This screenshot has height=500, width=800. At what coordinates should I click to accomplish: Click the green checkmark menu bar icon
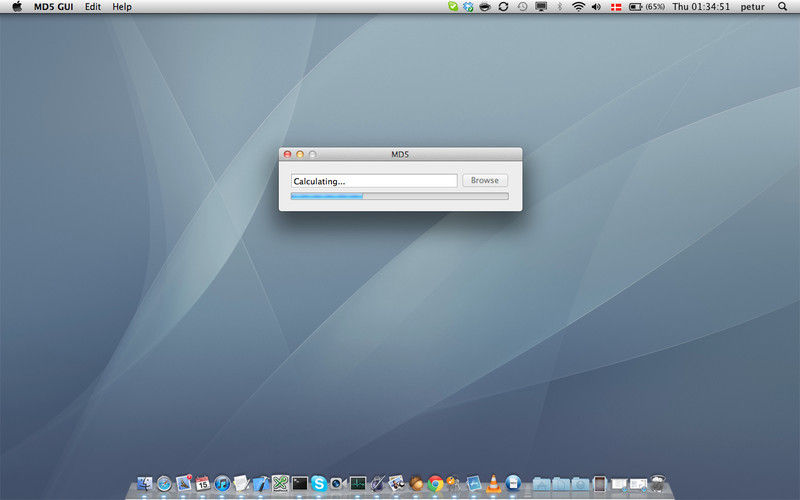pyautogui.click(x=453, y=6)
